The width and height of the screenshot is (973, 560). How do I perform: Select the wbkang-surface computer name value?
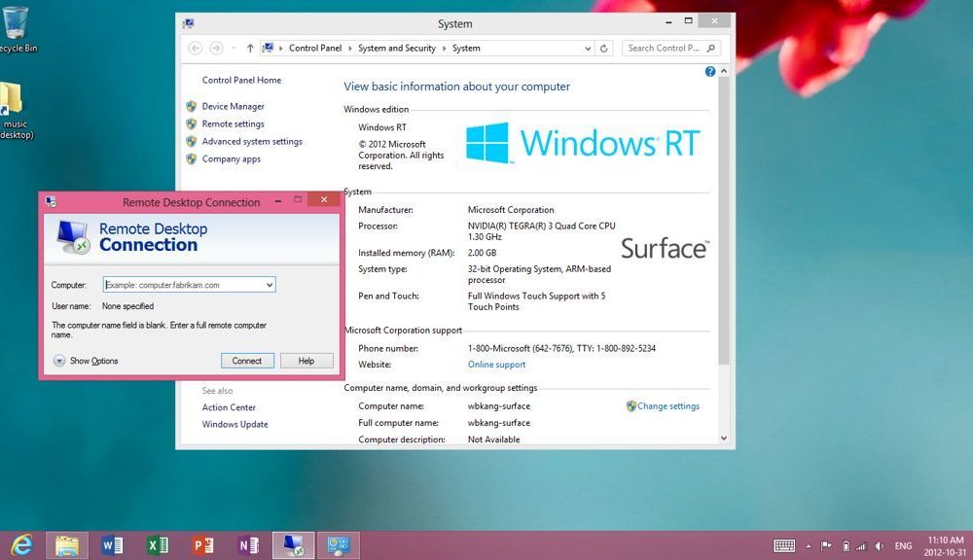499,406
